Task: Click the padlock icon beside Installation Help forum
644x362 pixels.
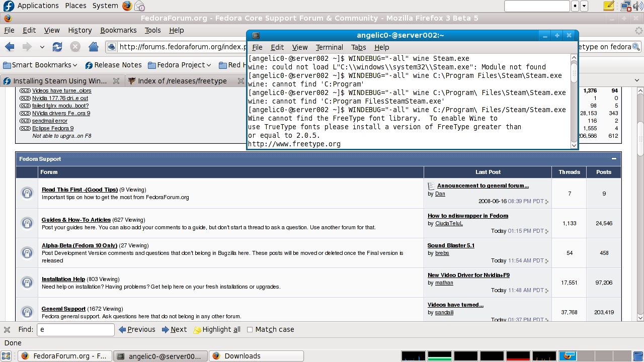Action: click(27, 283)
